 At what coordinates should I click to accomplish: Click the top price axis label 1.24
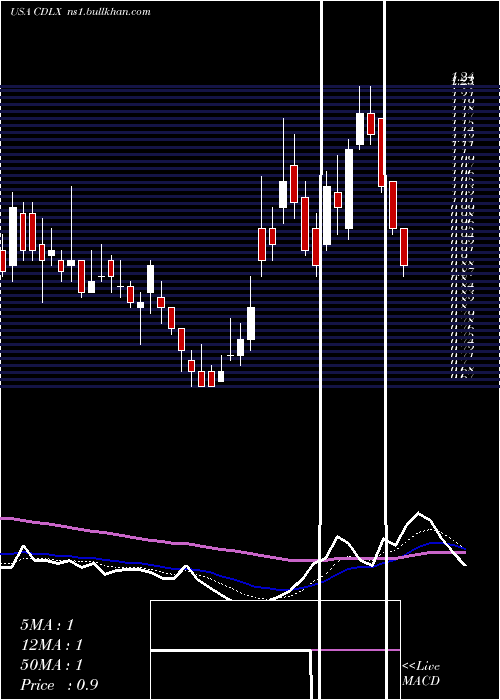[x=462, y=77]
